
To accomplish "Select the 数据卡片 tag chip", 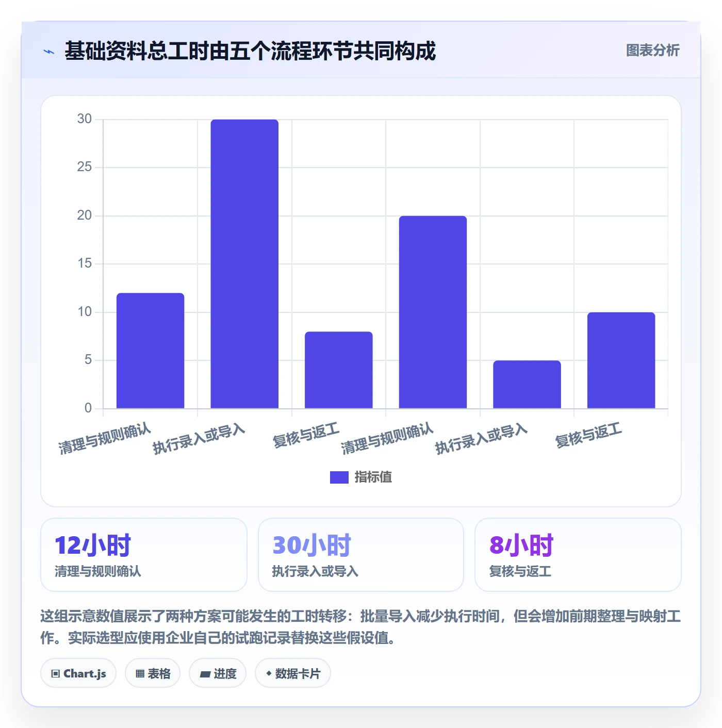I will pos(293,673).
